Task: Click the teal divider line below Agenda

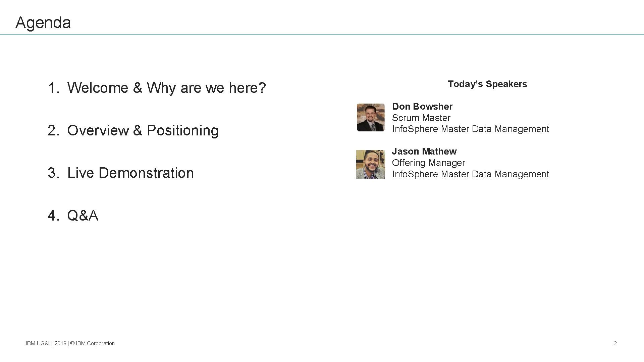Action: (x=322, y=34)
